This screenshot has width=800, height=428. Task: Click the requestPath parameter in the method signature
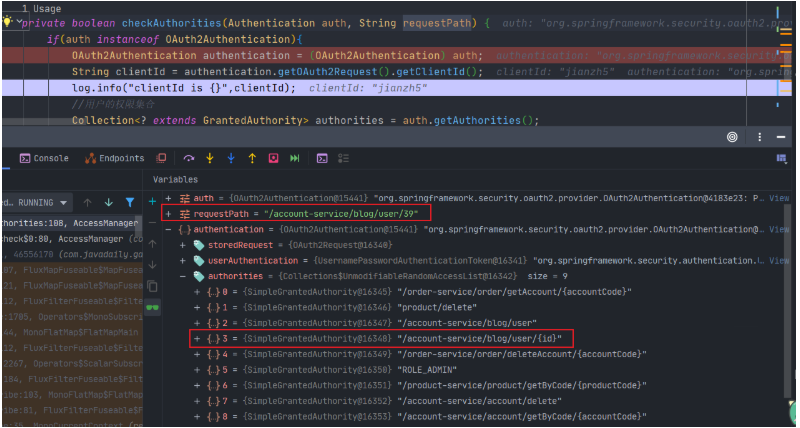[x=437, y=23]
